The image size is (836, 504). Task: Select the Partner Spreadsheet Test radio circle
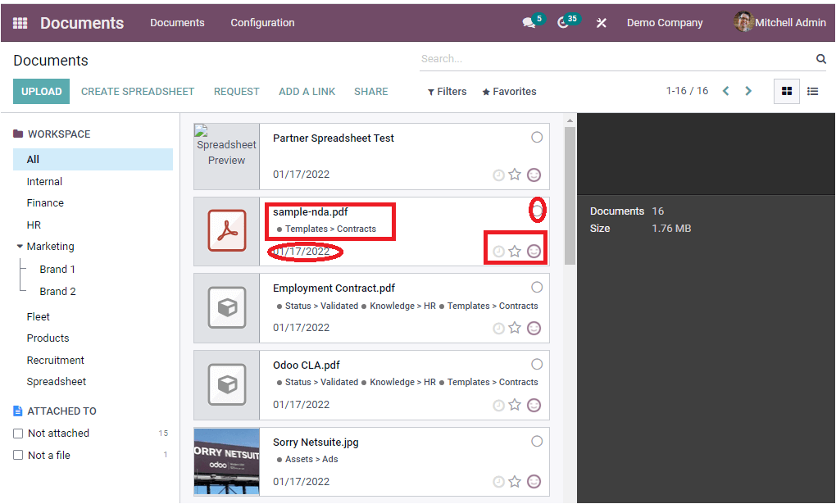point(537,137)
